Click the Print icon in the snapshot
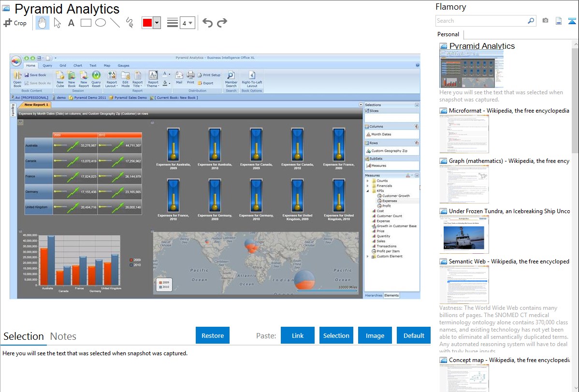Image resolution: width=579 pixels, height=392 pixels. [x=190, y=78]
